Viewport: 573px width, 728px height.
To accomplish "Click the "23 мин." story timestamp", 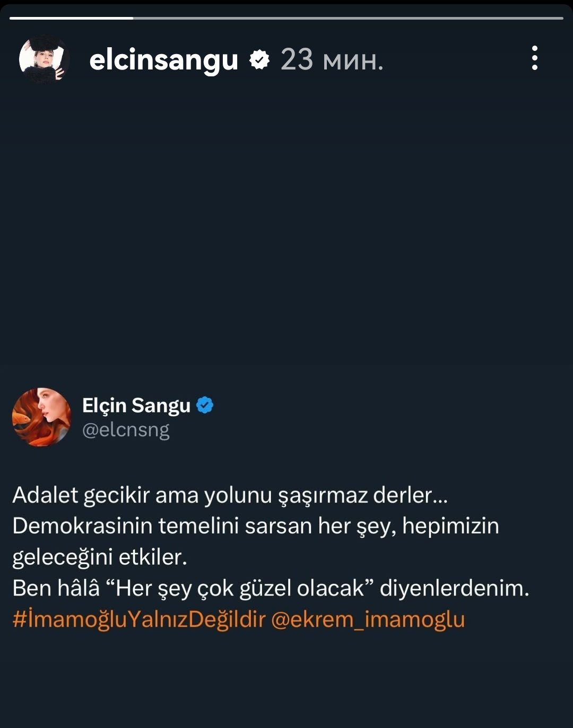I will [332, 59].
